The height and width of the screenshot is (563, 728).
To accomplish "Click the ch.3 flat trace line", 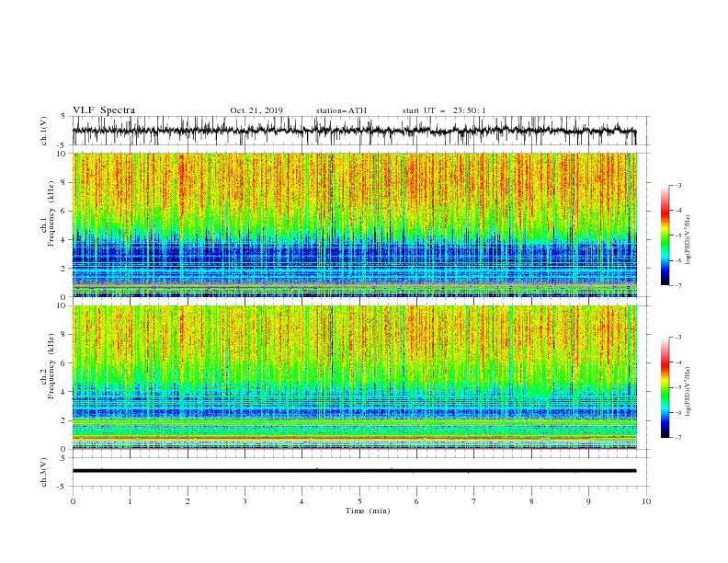I will pos(354,471).
